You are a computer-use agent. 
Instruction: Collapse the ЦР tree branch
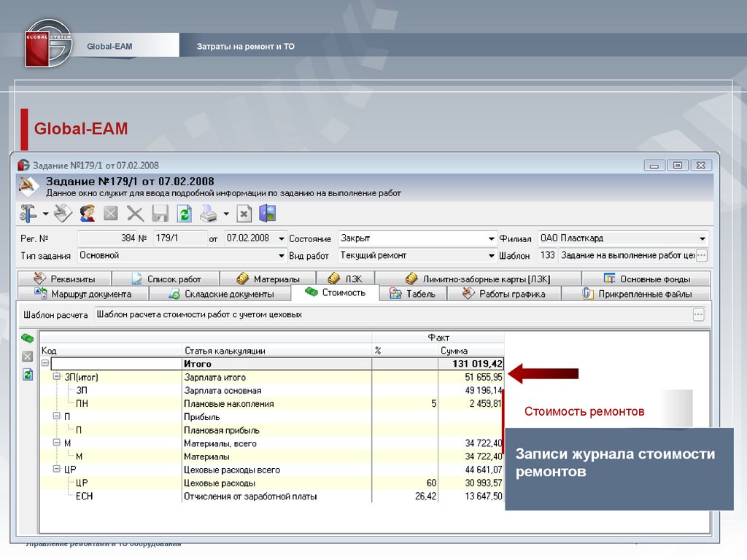click(x=58, y=470)
